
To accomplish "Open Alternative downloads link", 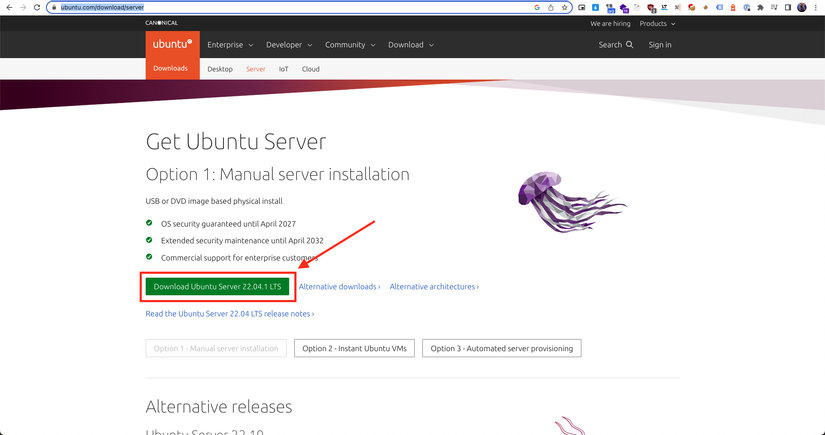I will pos(339,287).
